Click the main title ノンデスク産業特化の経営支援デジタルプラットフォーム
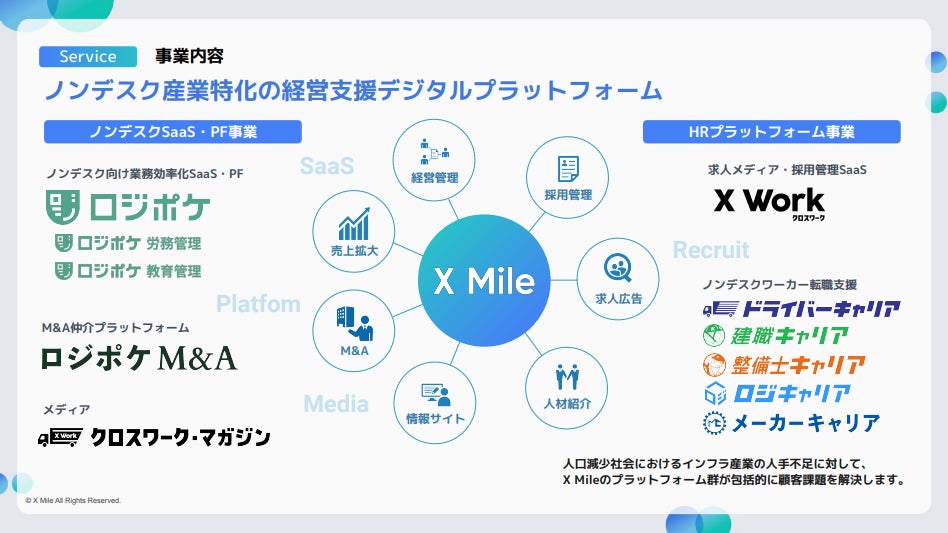 point(354,91)
